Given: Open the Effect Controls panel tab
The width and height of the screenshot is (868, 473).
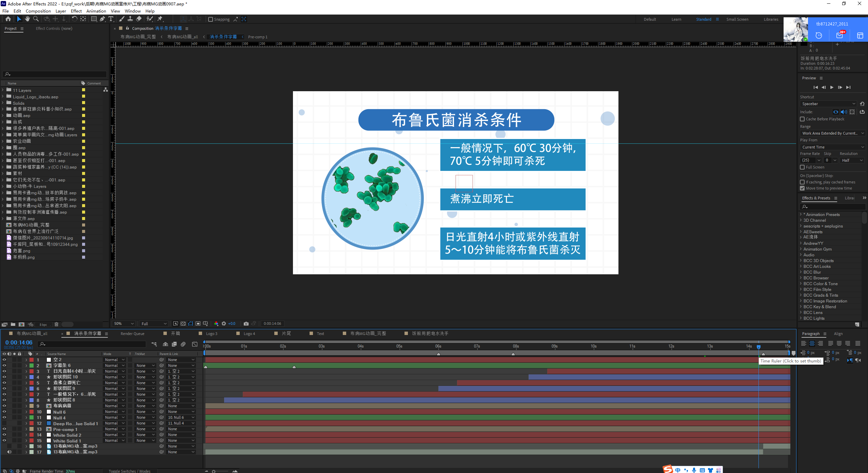Looking at the screenshot, I should [x=54, y=28].
